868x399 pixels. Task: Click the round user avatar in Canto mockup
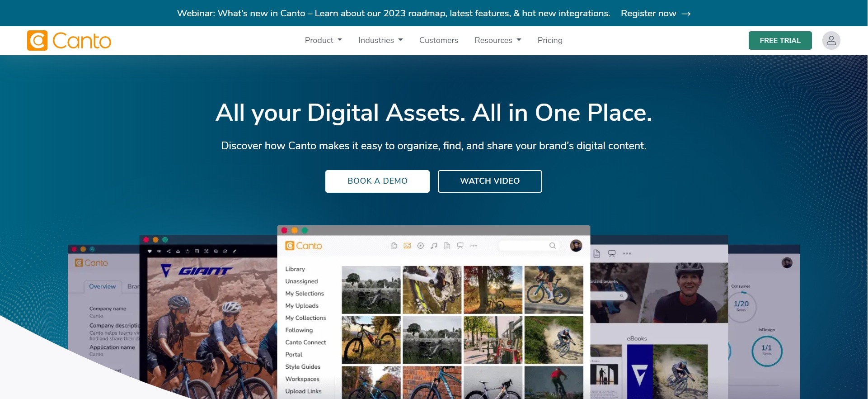(576, 246)
